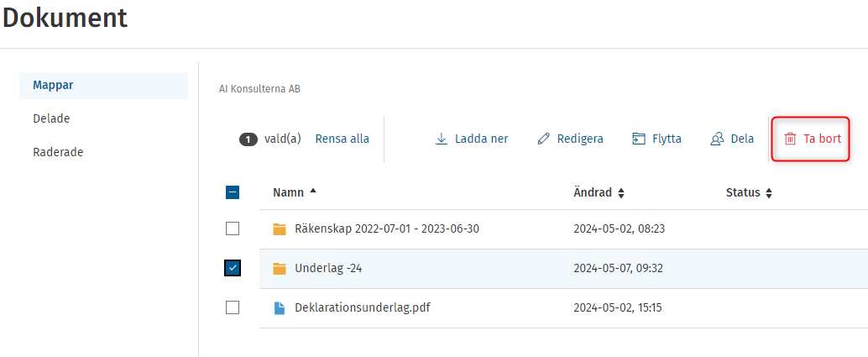This screenshot has height=357, width=868.
Task: Sort by Ändrad column arrows
Action: coord(621,193)
